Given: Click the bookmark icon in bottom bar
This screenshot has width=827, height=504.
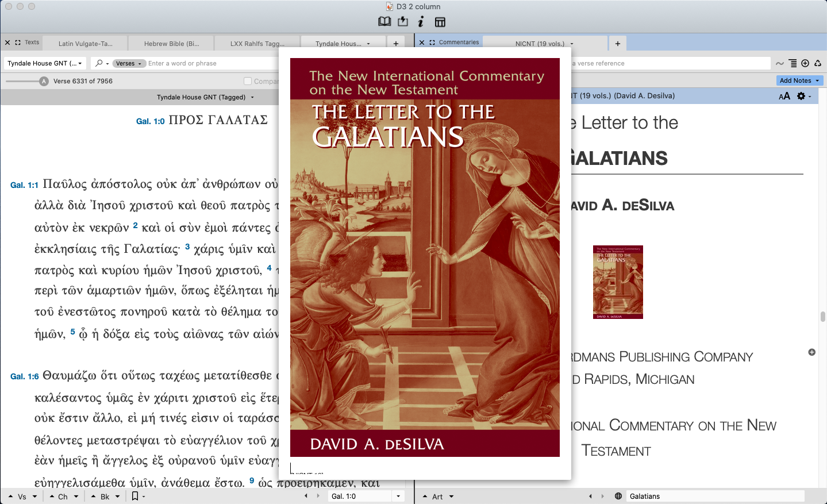Looking at the screenshot, I should pyautogui.click(x=135, y=496).
